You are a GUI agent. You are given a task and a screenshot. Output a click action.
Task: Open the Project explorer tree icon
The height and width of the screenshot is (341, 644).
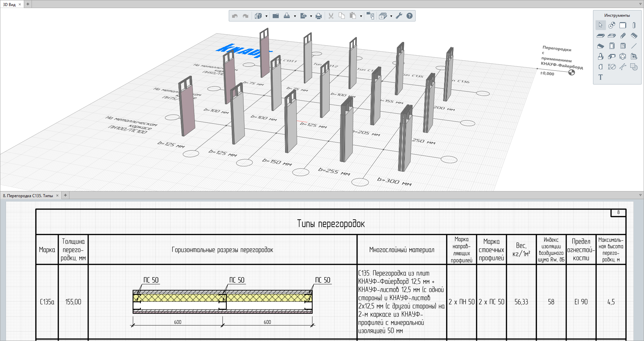pos(370,16)
